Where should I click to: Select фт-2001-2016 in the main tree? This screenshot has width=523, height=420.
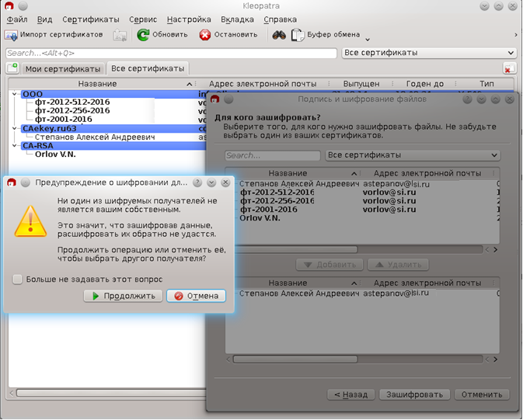[64, 120]
